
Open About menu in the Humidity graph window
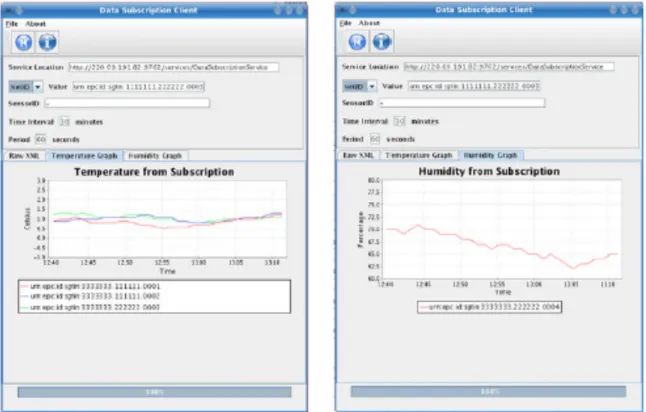tap(369, 23)
